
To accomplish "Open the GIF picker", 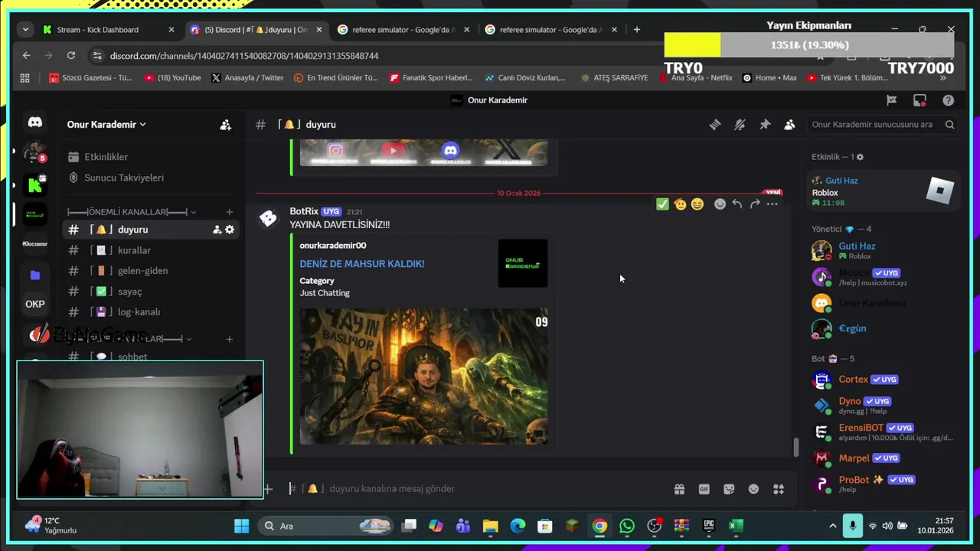I will point(704,489).
